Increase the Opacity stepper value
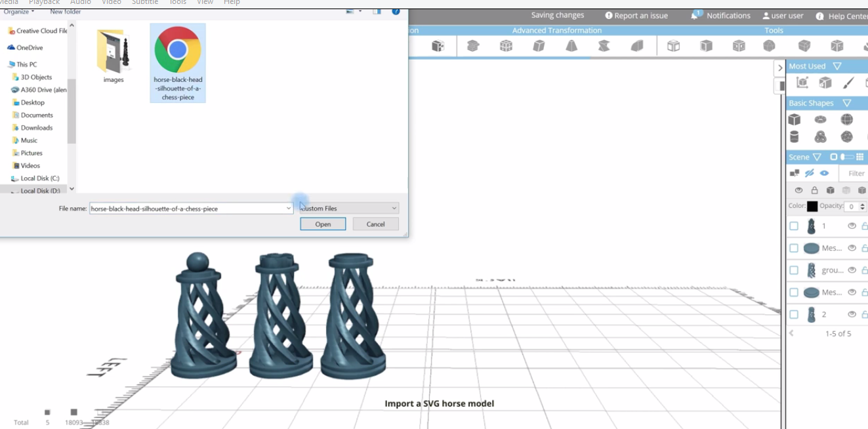The image size is (868, 429). [x=863, y=203]
